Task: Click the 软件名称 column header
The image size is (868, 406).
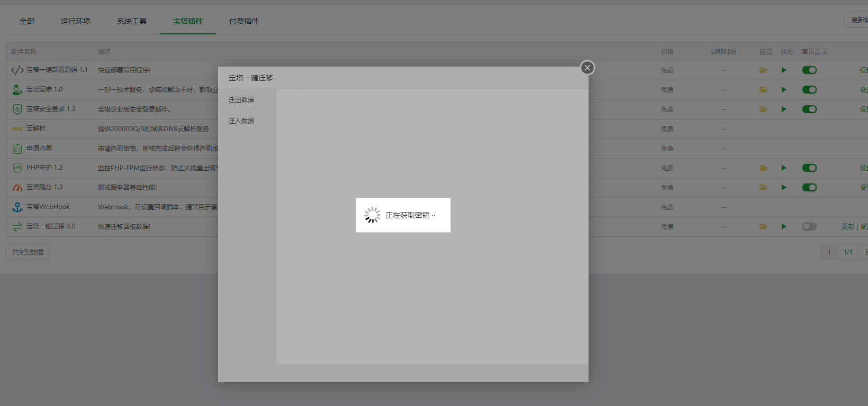Action: (x=24, y=52)
